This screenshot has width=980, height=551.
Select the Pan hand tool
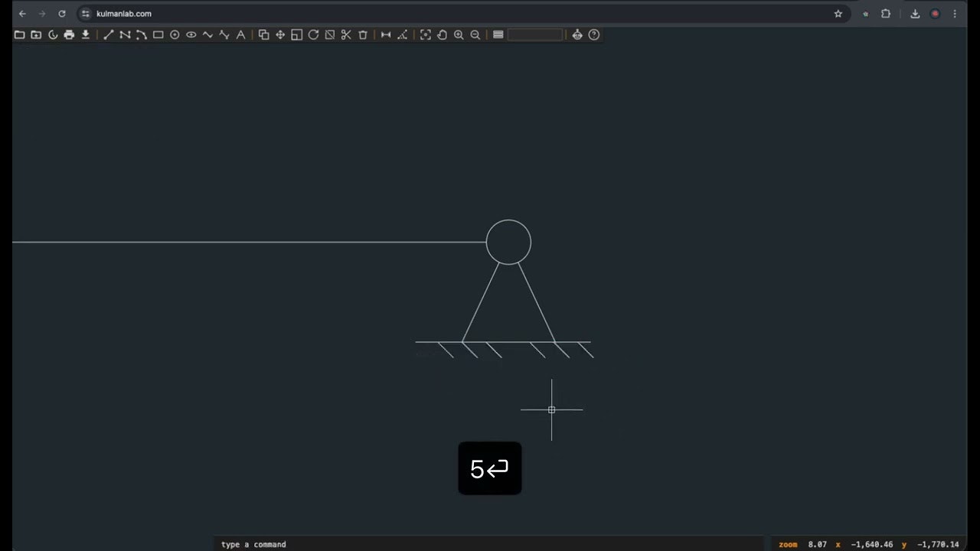click(443, 34)
